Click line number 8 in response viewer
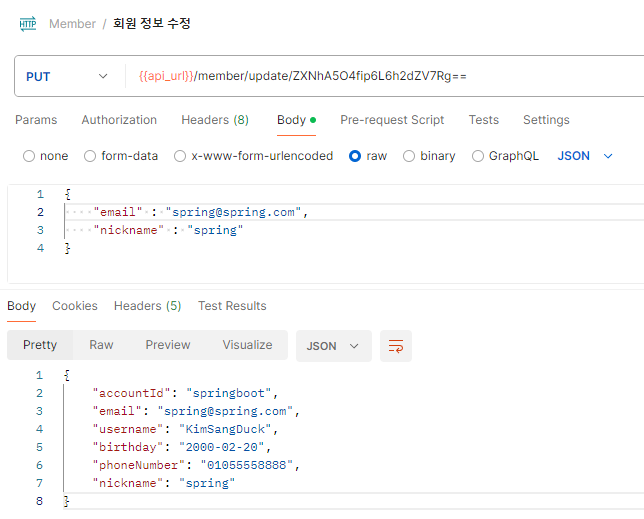644x519 pixels. pos(39,501)
